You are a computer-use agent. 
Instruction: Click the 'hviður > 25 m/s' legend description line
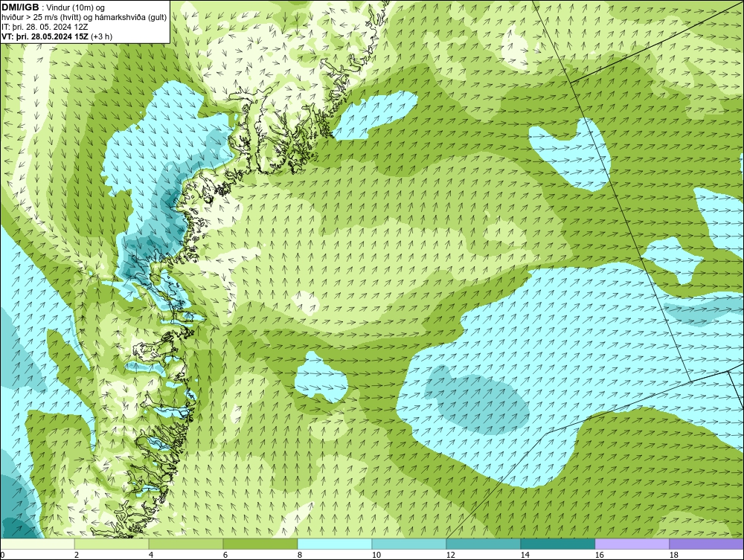click(x=85, y=18)
